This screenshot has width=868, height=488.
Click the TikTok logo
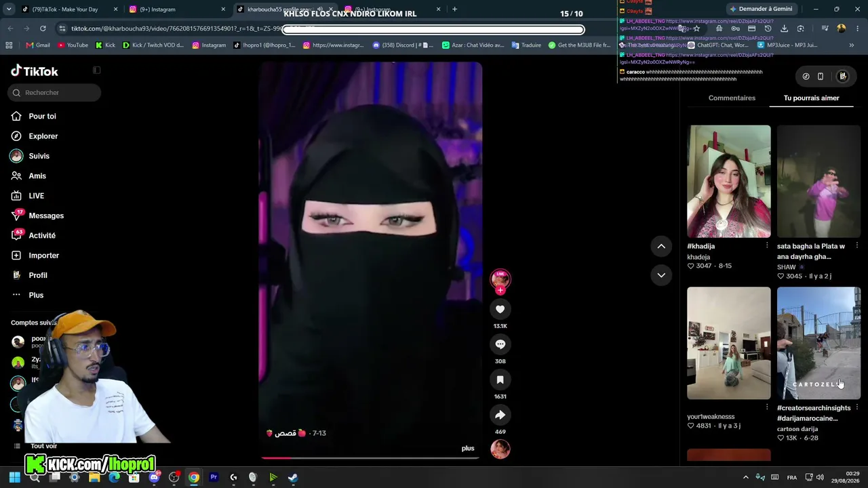pos(35,71)
